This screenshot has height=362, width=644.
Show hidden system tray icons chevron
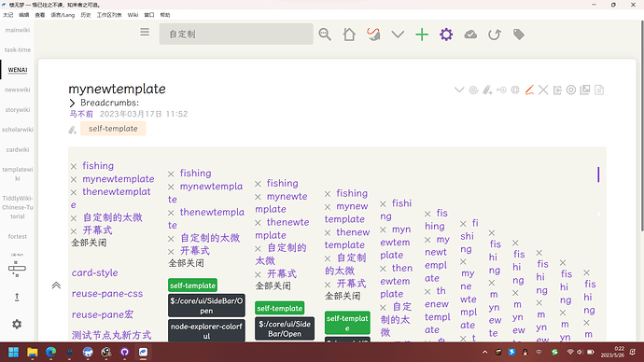click(x=485, y=352)
